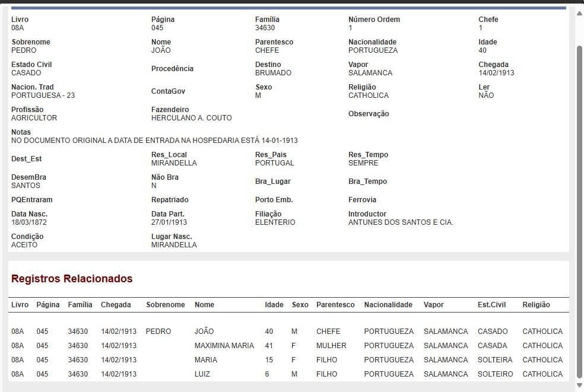Click the Fazendeiro value HERCULANO A. COUTO
The width and height of the screenshot is (584, 392).
click(x=191, y=118)
